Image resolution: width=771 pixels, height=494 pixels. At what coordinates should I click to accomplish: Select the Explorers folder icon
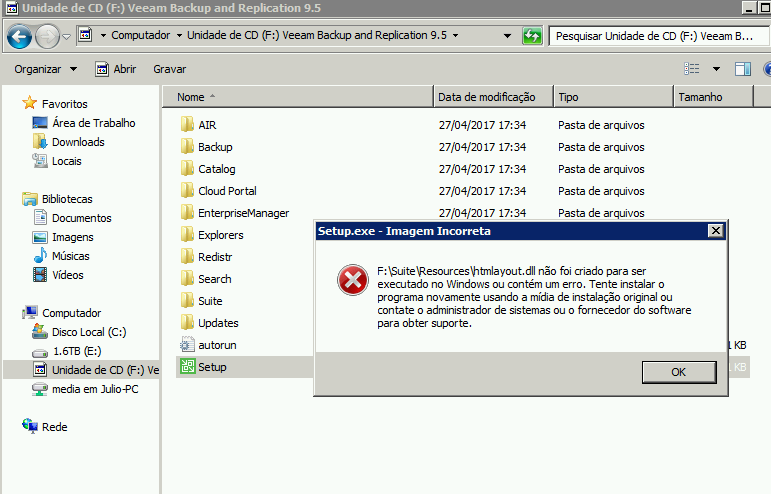pos(187,234)
